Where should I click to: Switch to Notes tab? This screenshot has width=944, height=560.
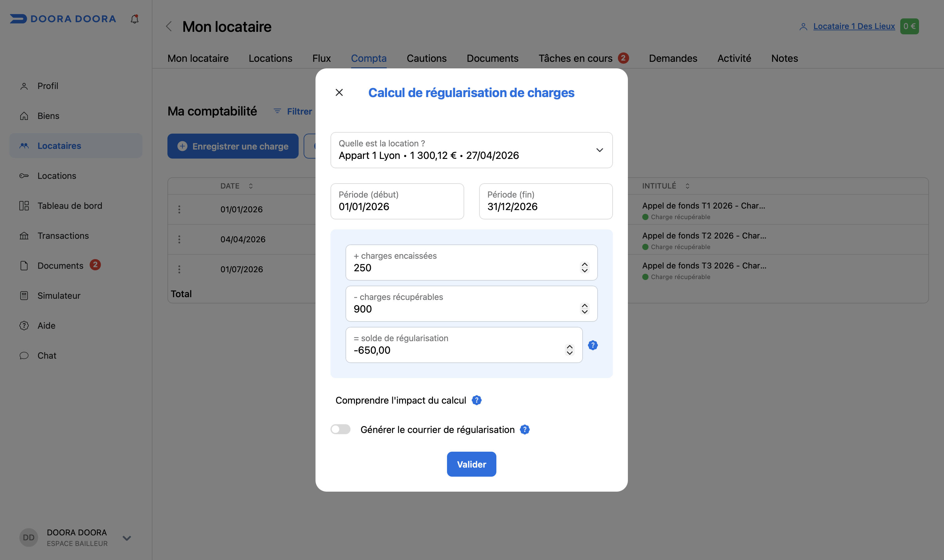point(784,58)
